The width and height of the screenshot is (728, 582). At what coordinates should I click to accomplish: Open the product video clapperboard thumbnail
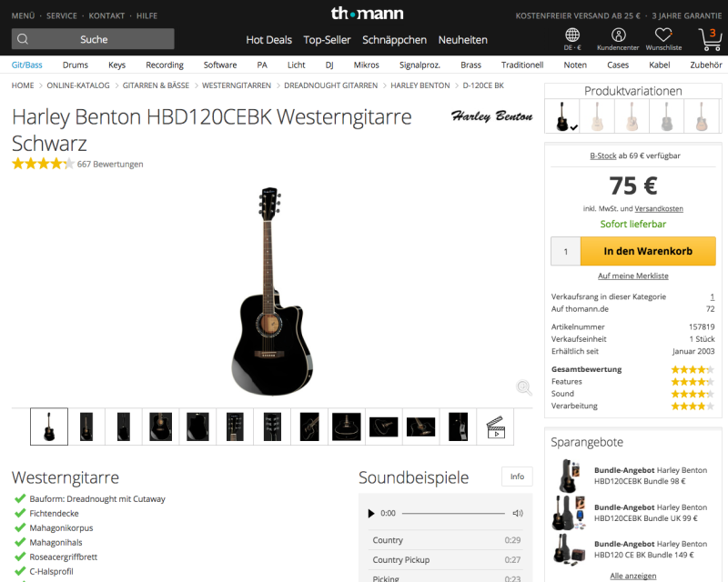[495, 426]
